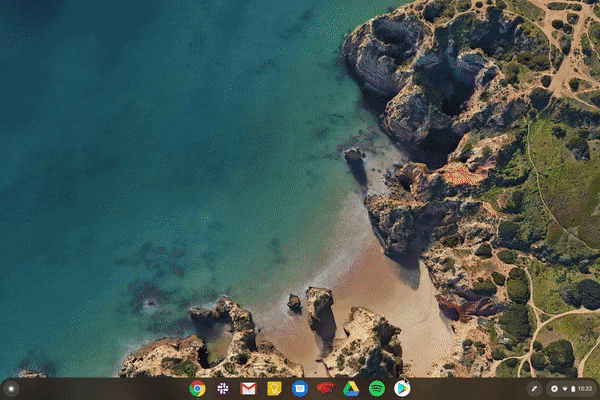
Task: Open the launcher button on the shelf
Action: point(11,388)
